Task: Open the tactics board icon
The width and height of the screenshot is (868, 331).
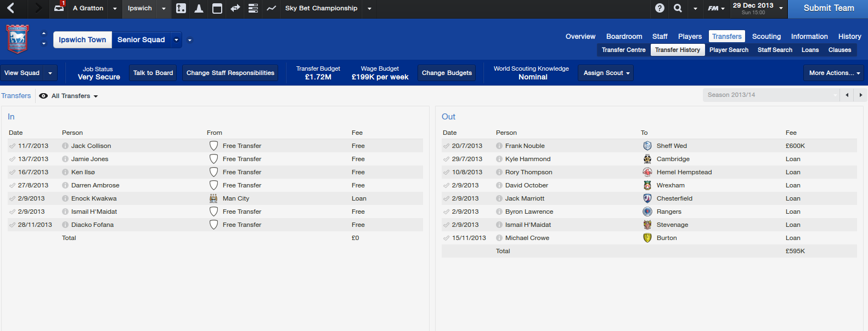Action: (181, 8)
